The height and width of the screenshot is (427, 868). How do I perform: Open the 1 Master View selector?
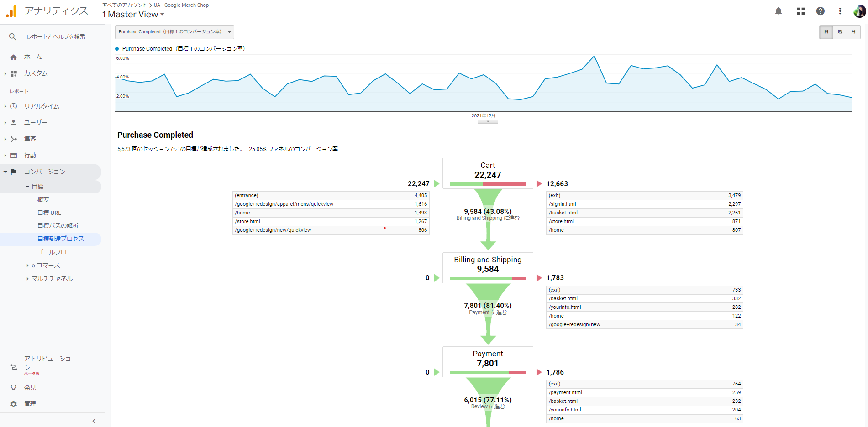[x=133, y=15]
